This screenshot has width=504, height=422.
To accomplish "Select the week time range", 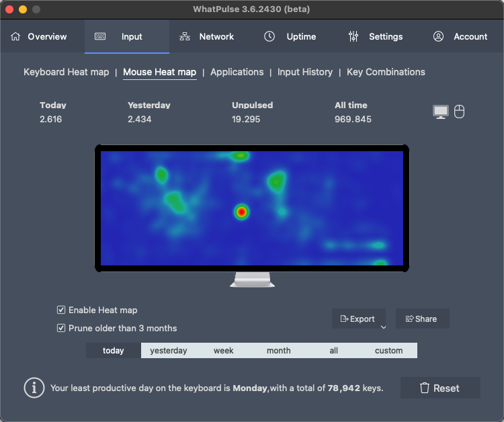I will (224, 350).
